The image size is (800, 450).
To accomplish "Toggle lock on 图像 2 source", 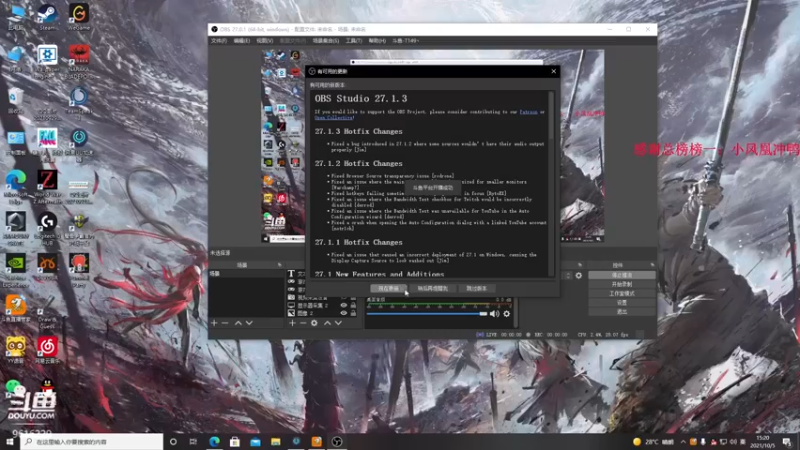I will coord(353,313).
